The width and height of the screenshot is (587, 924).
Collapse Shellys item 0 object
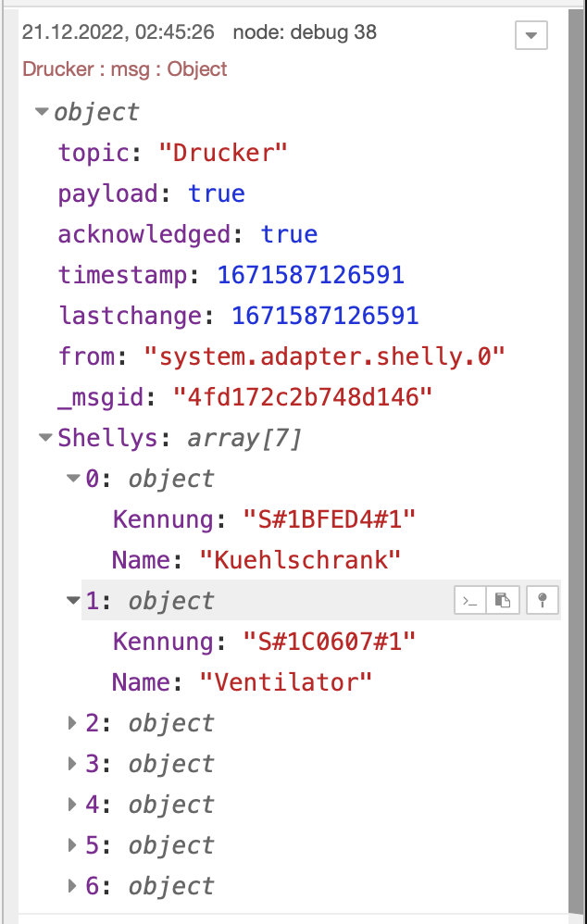pos(73,480)
